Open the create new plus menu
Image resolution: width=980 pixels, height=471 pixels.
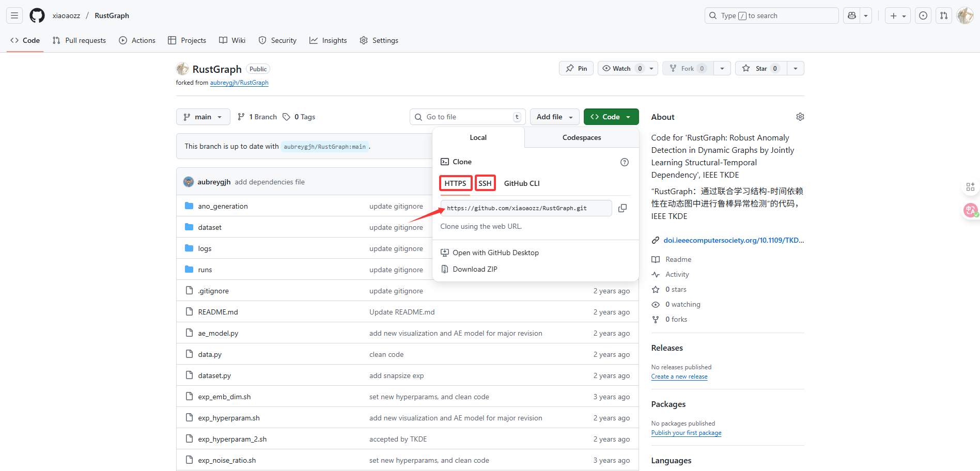pos(898,15)
